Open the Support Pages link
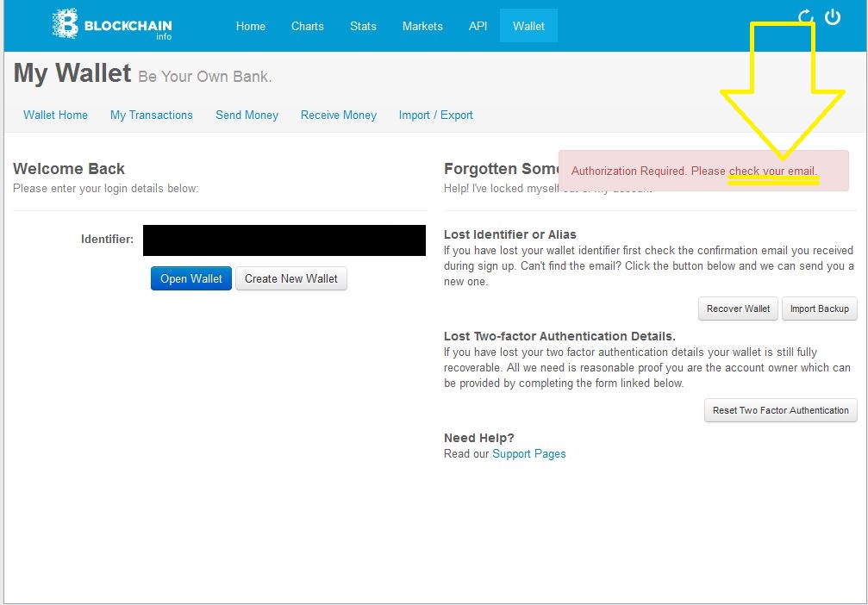The width and height of the screenshot is (868, 605). pyautogui.click(x=529, y=453)
